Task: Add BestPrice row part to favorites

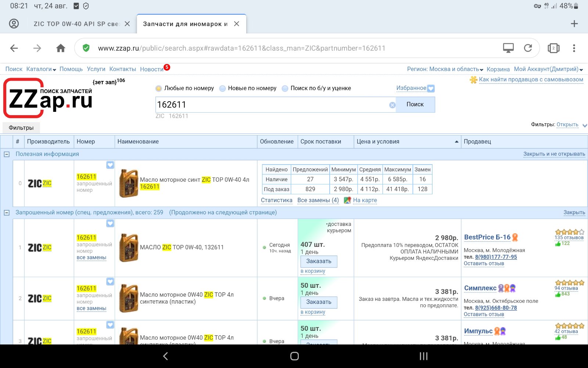Action: click(x=110, y=223)
